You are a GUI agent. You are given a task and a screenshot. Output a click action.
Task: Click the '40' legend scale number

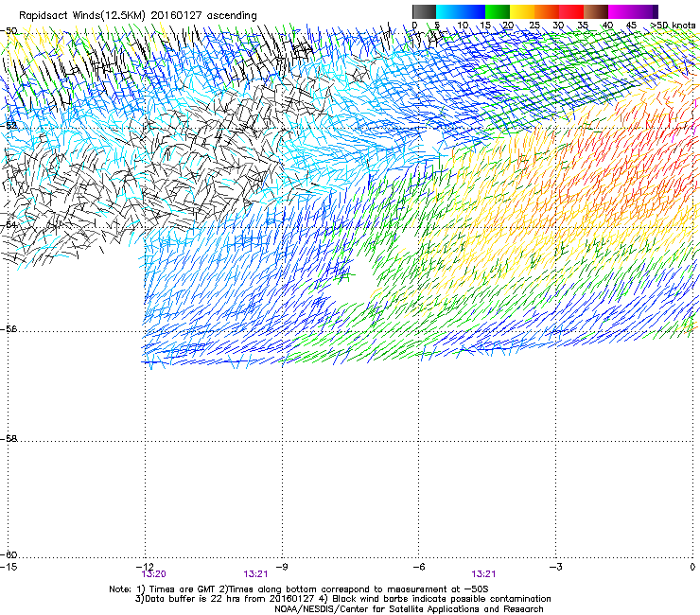tap(607, 26)
